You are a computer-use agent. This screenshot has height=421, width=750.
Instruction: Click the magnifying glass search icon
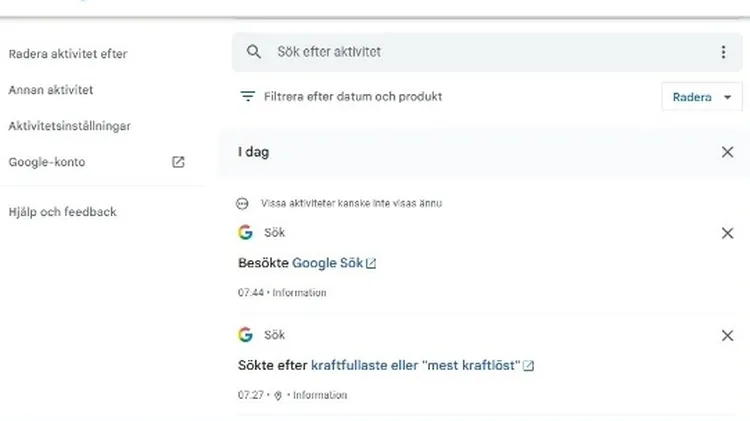pyautogui.click(x=254, y=52)
